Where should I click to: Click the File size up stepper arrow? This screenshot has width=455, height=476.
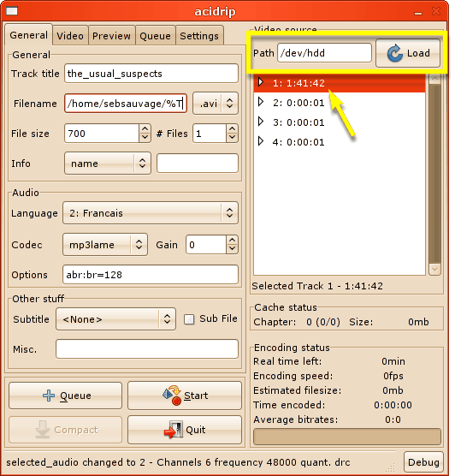[145, 129]
